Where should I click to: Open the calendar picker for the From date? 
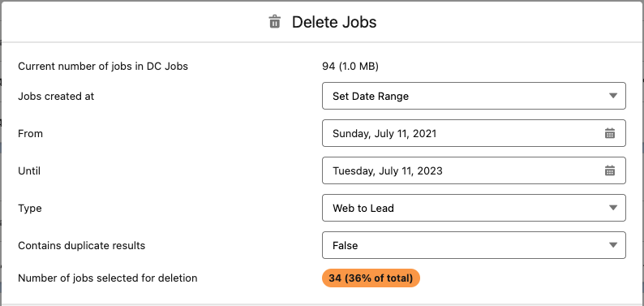tap(609, 133)
